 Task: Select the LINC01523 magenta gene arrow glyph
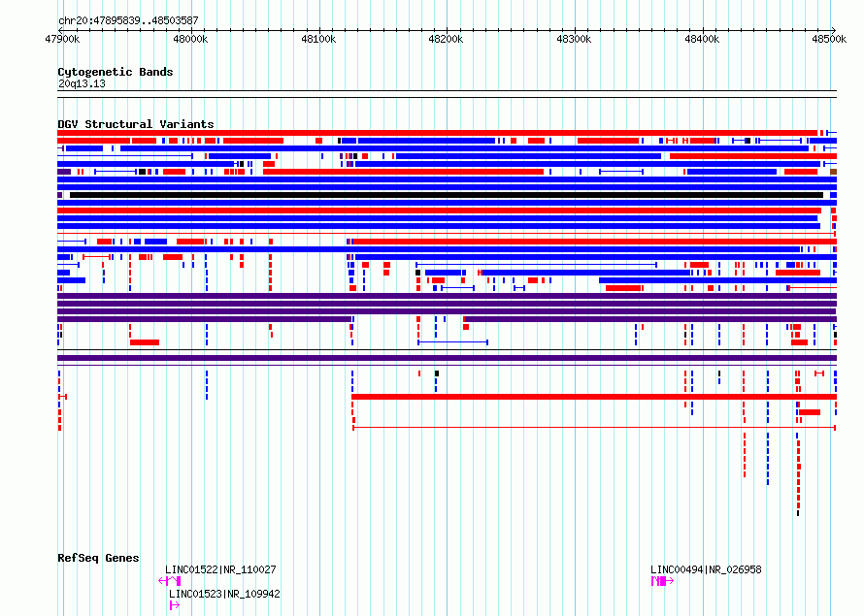click(175, 605)
